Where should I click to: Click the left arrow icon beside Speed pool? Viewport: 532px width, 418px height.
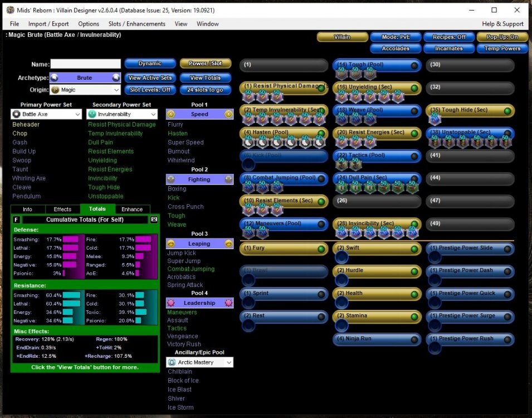coord(171,114)
